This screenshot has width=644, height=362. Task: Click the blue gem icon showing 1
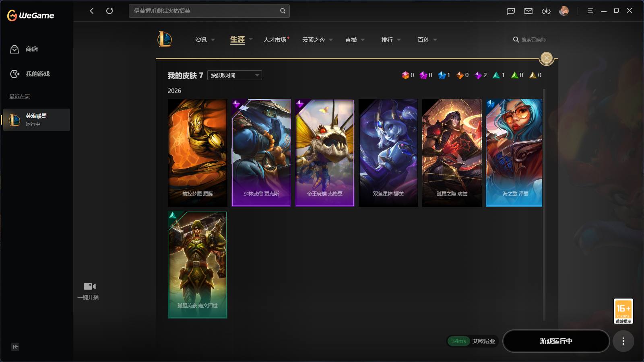[x=442, y=75]
